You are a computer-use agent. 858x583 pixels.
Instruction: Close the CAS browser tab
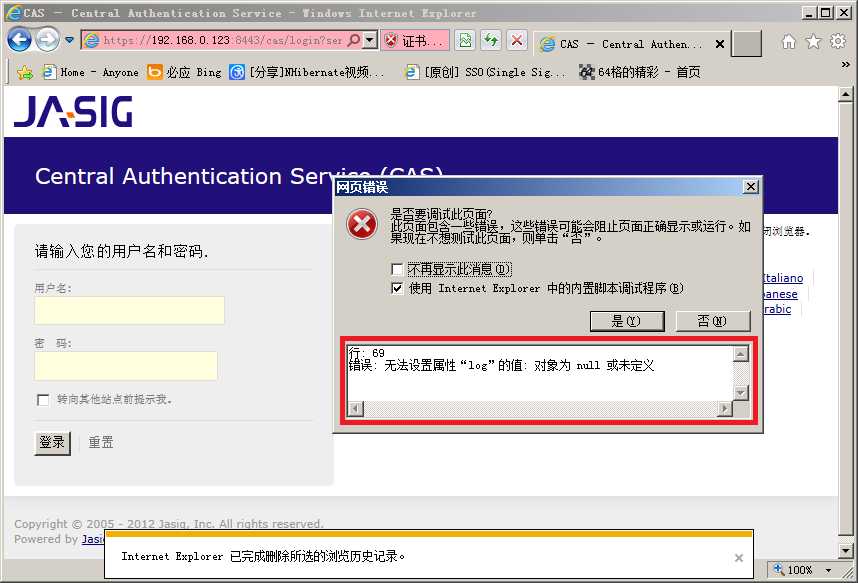click(x=720, y=44)
